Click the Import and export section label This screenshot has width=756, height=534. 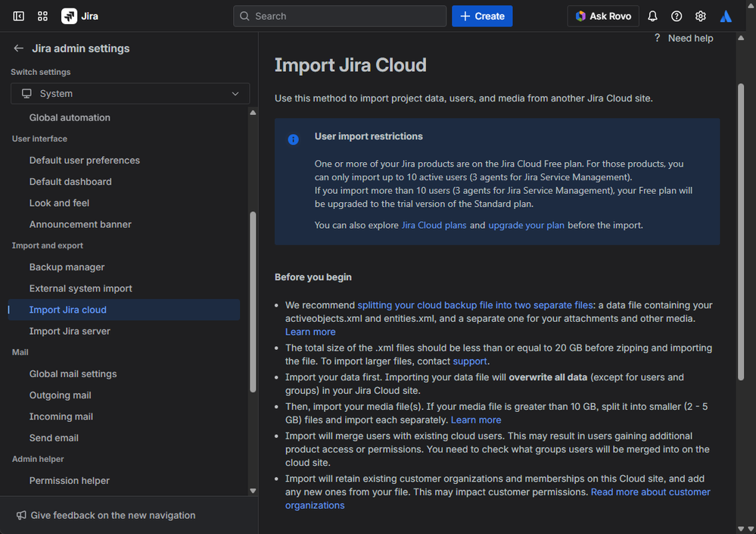coord(47,245)
